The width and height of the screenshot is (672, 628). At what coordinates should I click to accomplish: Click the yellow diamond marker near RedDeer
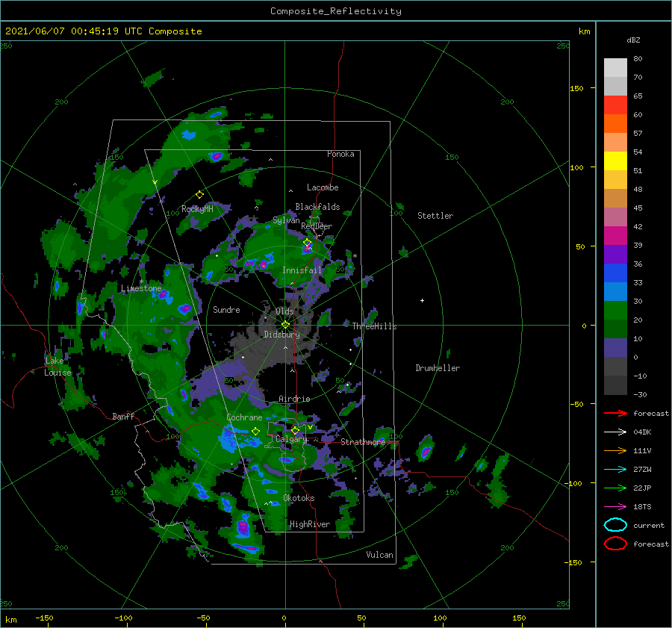coord(308,243)
